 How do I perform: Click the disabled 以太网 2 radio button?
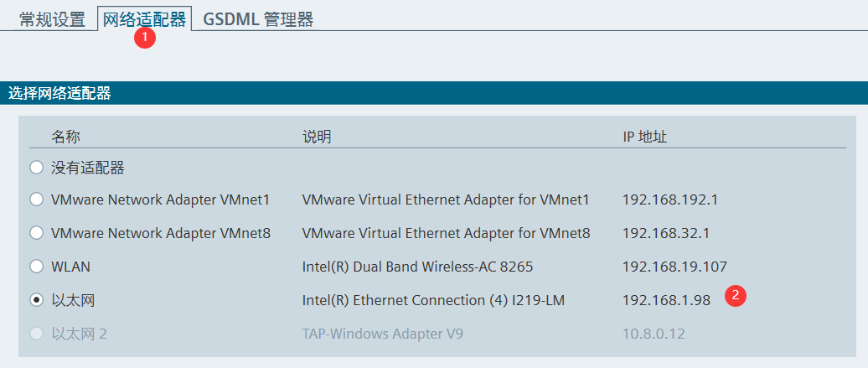[37, 334]
